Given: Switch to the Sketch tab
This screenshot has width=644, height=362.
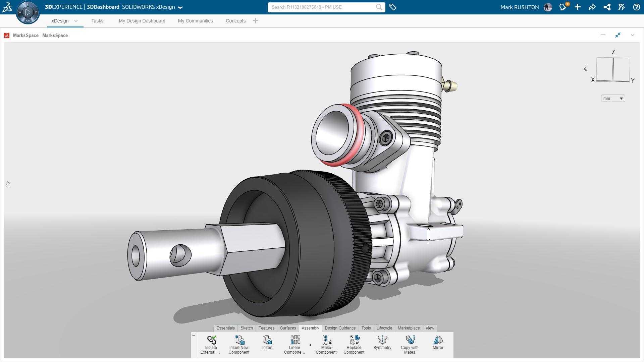Looking at the screenshot, I should point(247,328).
